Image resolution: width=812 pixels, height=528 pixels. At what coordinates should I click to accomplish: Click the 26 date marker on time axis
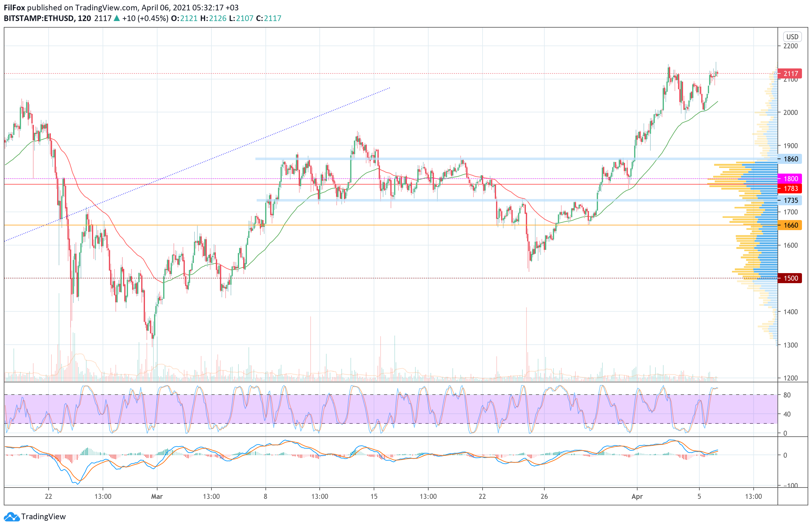click(x=544, y=497)
